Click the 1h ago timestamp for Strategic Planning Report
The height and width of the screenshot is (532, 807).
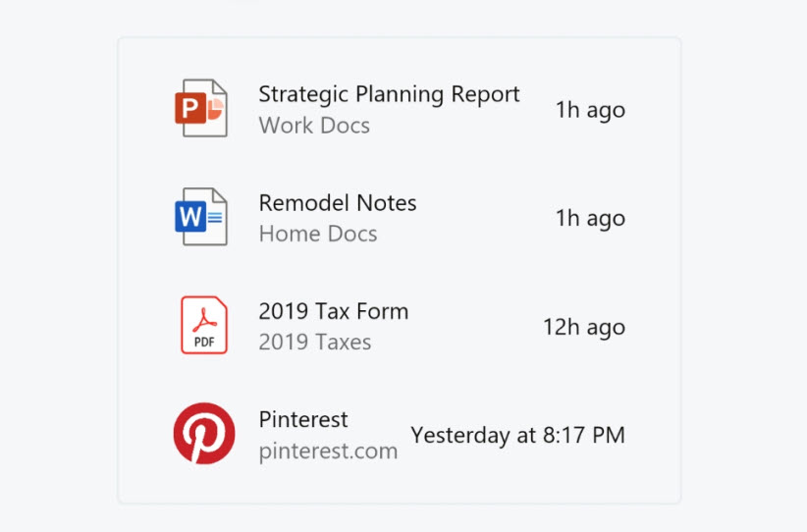pyautogui.click(x=590, y=110)
